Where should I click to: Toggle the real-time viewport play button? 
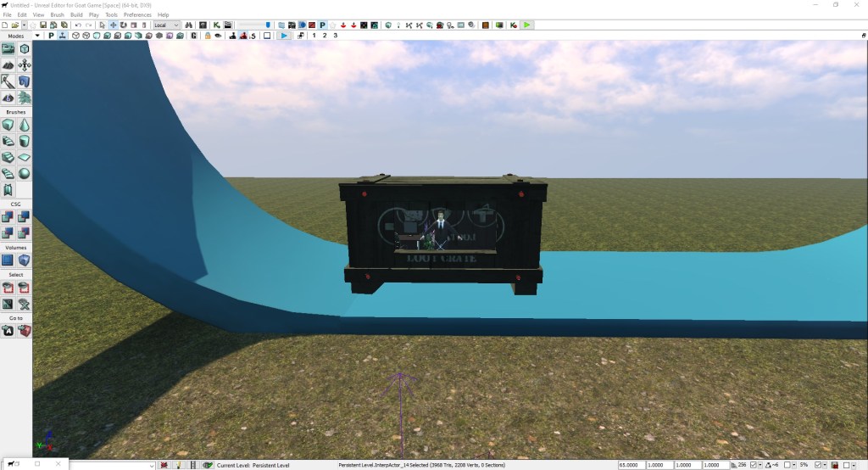coord(284,36)
